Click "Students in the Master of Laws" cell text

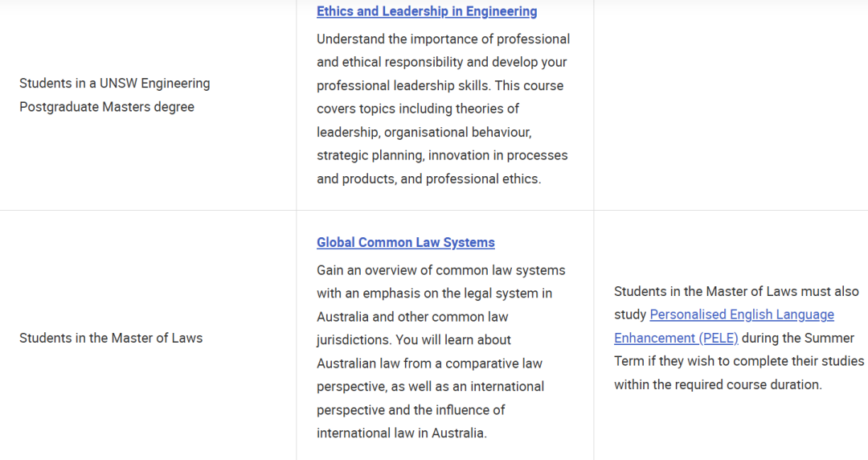111,338
